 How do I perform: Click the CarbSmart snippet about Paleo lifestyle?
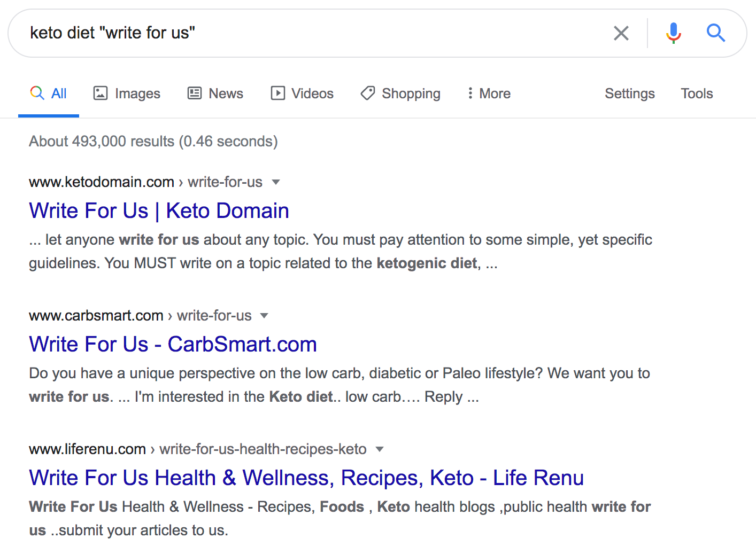click(x=340, y=385)
